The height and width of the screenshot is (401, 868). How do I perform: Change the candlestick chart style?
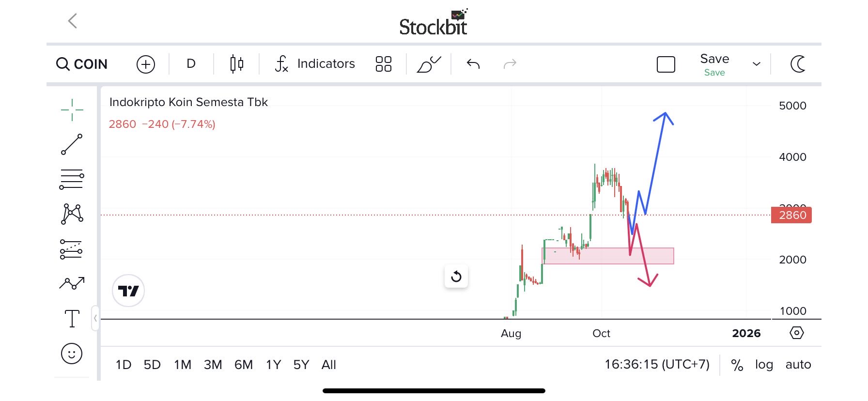point(236,64)
